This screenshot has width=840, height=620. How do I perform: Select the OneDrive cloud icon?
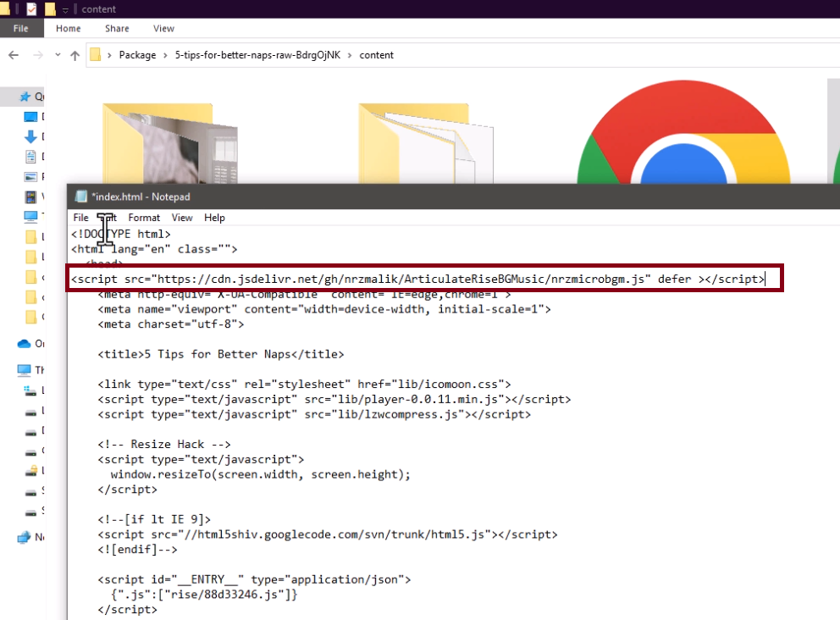coord(24,344)
